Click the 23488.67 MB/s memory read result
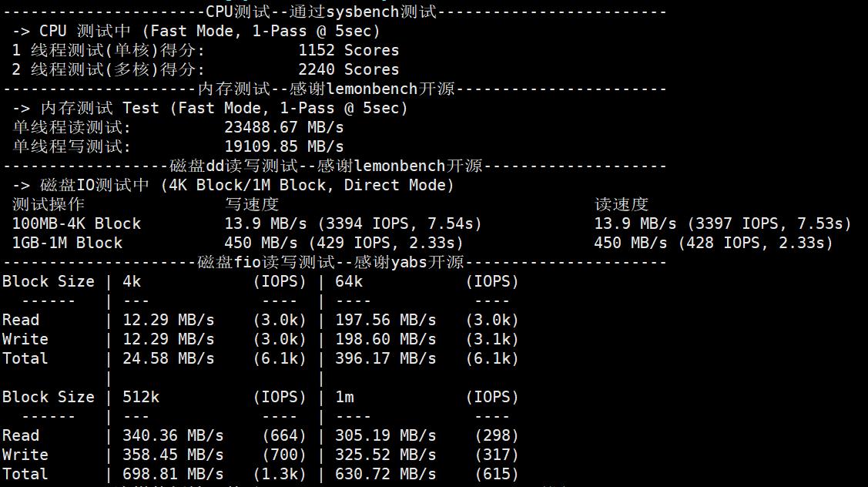The image size is (868, 487). (x=283, y=127)
